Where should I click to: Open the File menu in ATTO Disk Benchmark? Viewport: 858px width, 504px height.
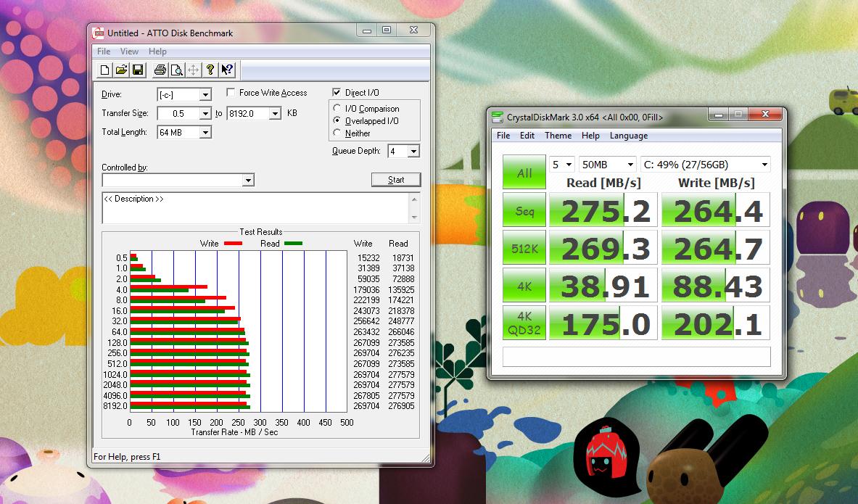(x=104, y=51)
